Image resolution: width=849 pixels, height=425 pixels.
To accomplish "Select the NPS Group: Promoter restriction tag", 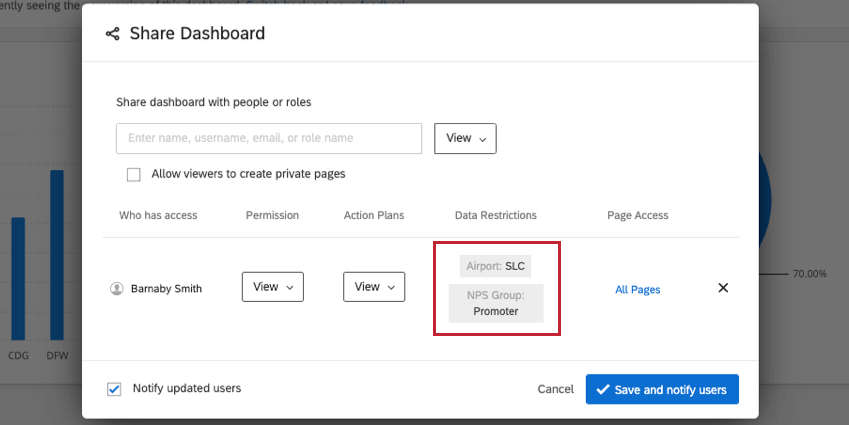I will [495, 303].
